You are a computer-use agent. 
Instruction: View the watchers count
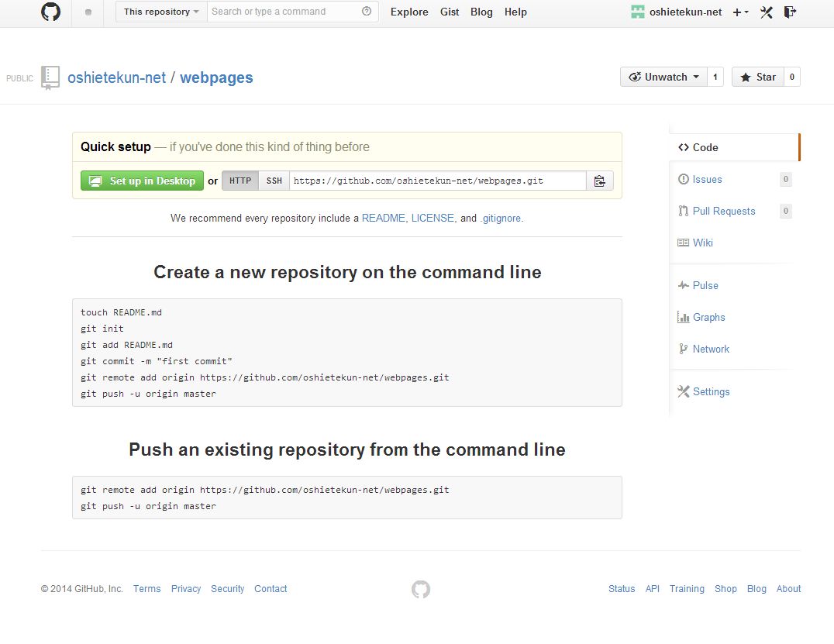tap(715, 77)
